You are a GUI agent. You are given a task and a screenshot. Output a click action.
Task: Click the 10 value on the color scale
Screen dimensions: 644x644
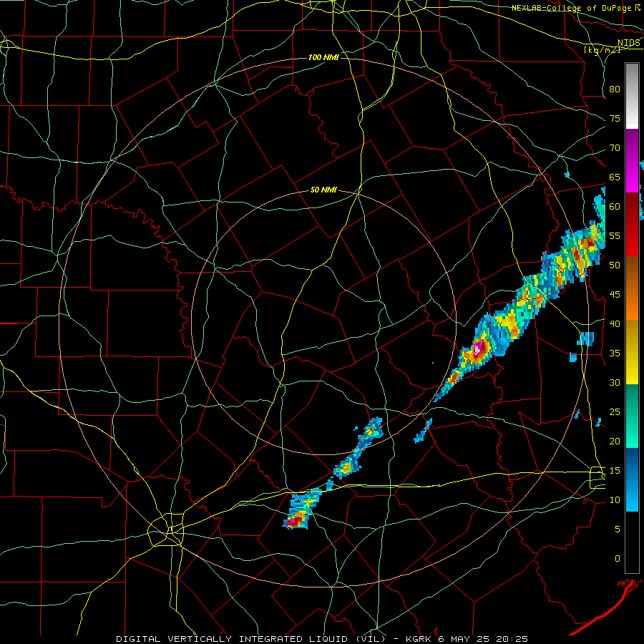[615, 500]
